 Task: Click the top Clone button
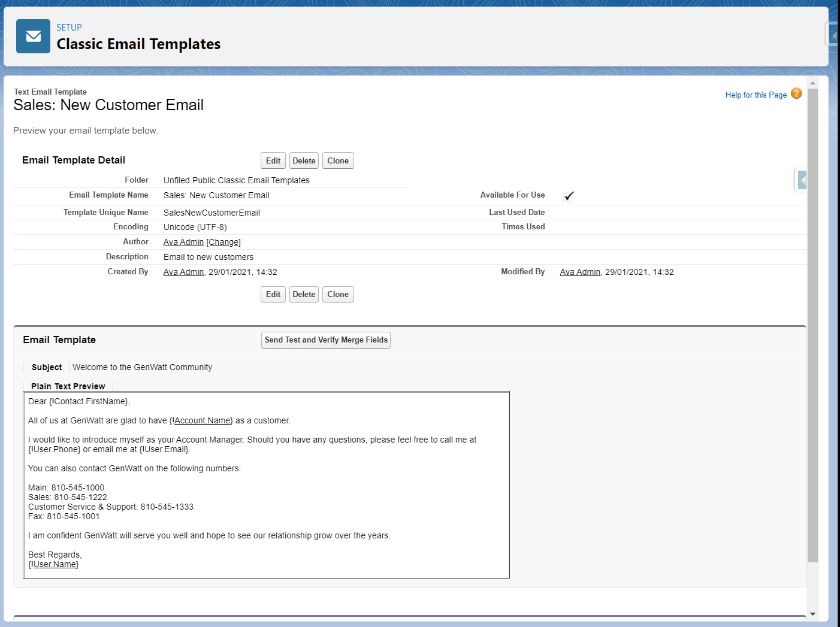point(338,160)
